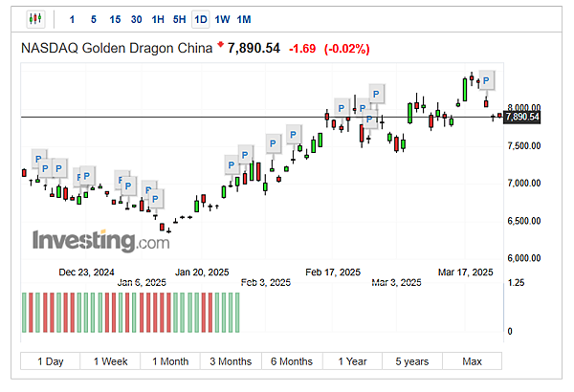This screenshot has width=574, height=392.
Task: Select the 1 Year range tab
Action: tap(352, 361)
